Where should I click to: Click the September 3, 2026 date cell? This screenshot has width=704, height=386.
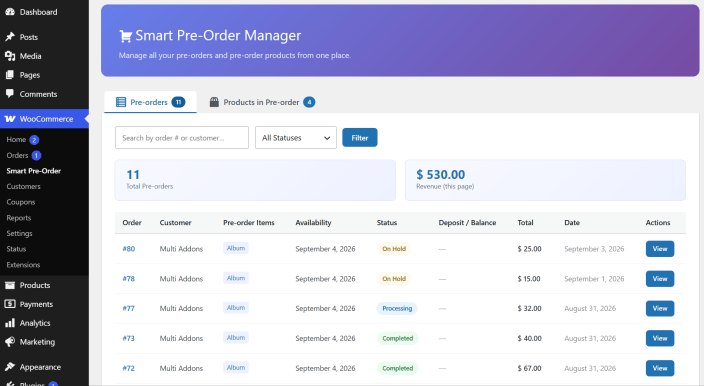(x=594, y=249)
